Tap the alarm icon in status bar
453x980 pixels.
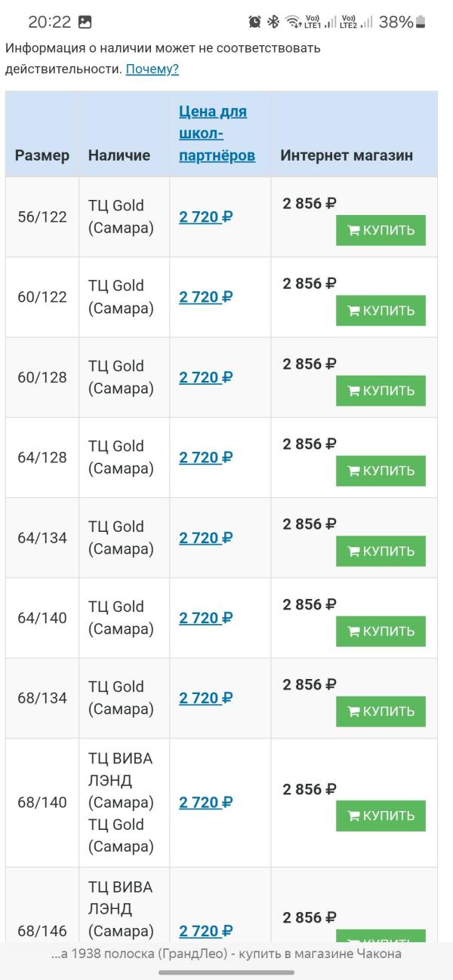click(x=254, y=22)
